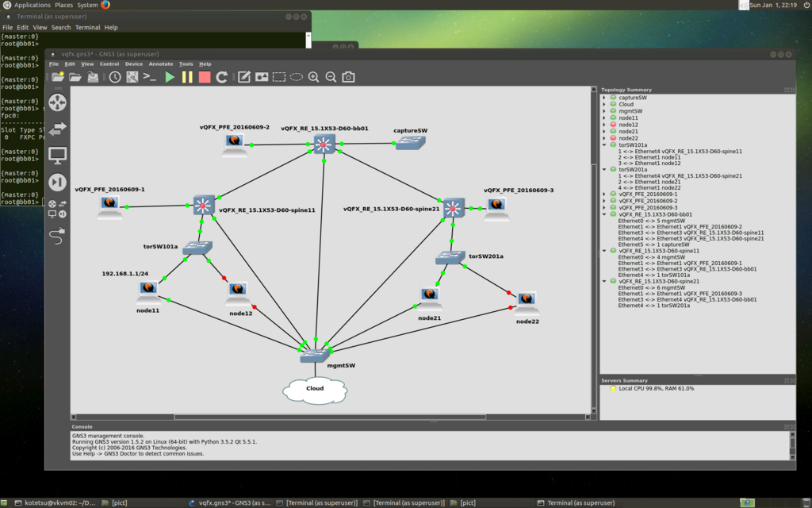The width and height of the screenshot is (812, 508).
Task: Select vQFX_PFE_20160609-2 in Topology Summary
Action: [x=648, y=201]
